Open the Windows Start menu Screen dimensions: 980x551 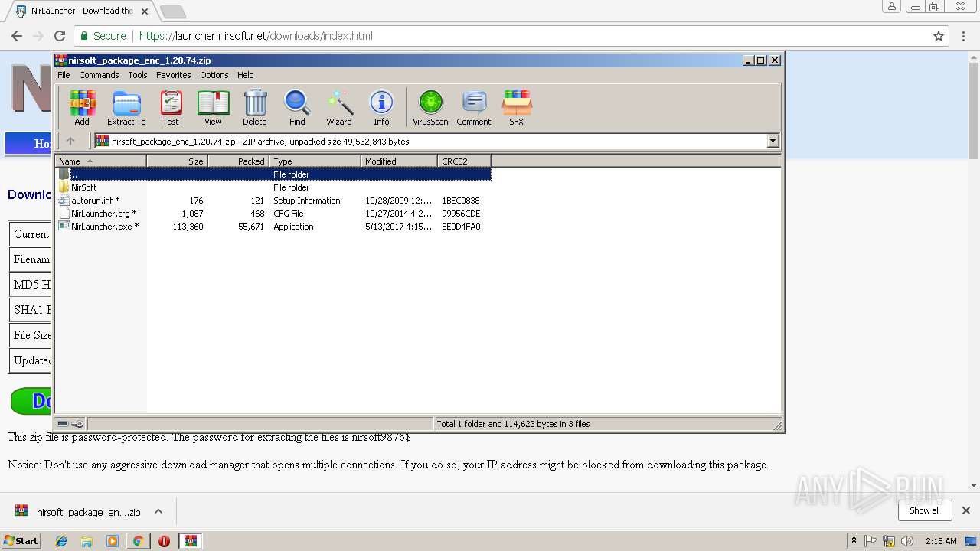coord(21,540)
